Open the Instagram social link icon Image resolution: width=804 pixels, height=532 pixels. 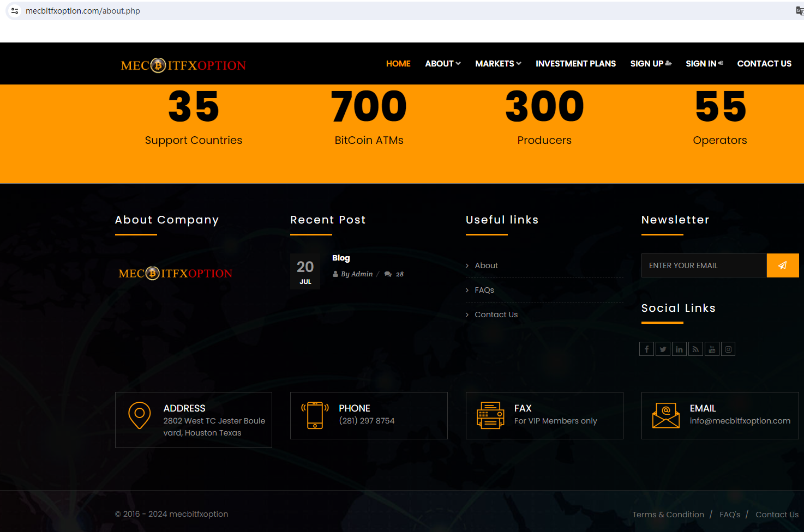pos(728,349)
